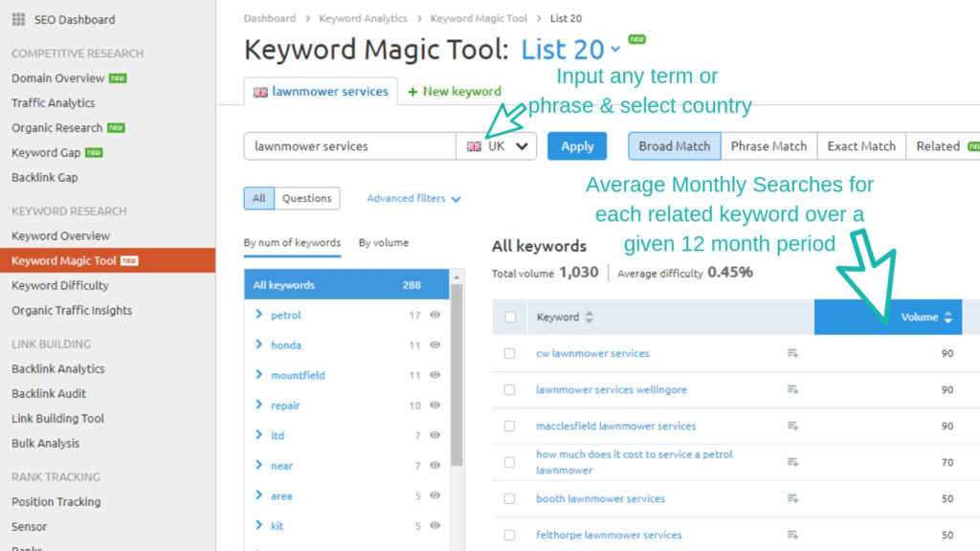The image size is (980, 551).
Task: Click the Apply button
Action: click(x=577, y=146)
